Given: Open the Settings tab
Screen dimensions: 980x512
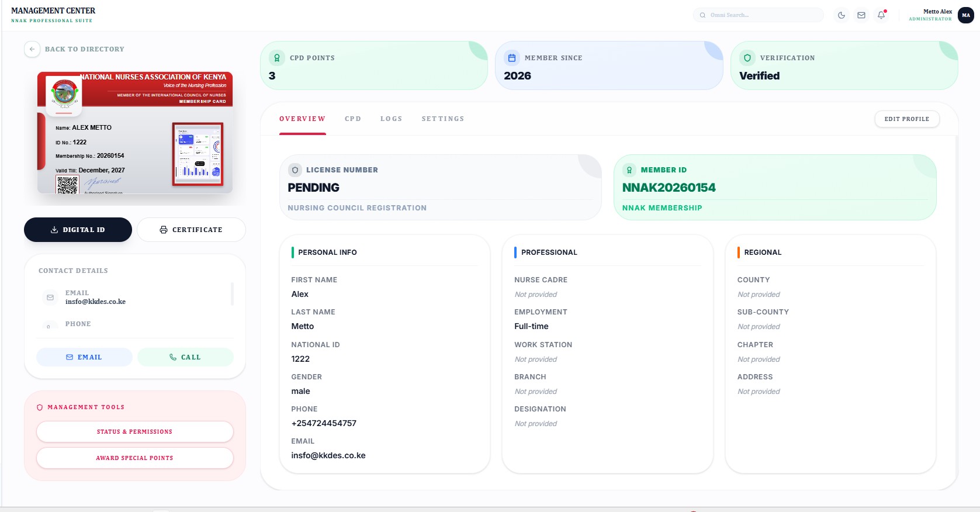Looking at the screenshot, I should (443, 119).
